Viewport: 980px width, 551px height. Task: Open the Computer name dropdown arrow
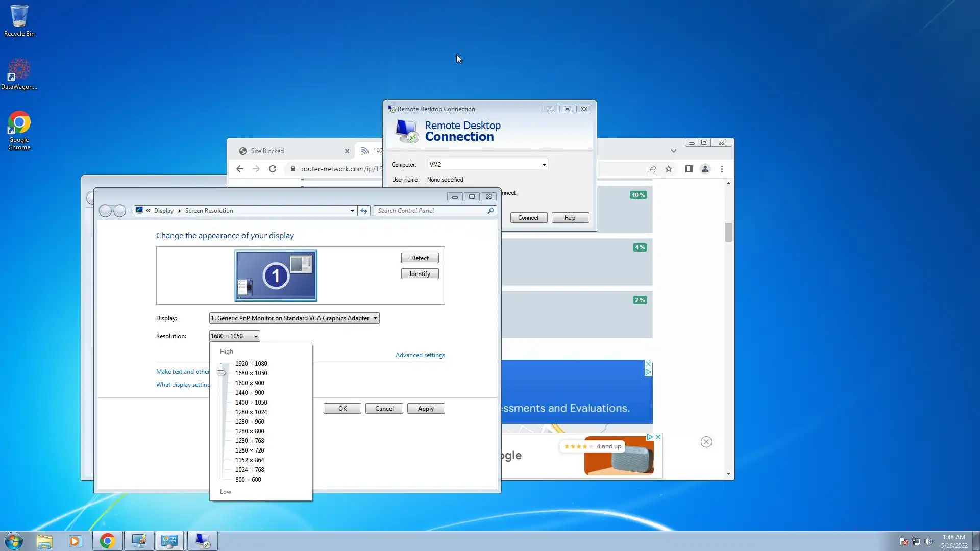(x=544, y=165)
